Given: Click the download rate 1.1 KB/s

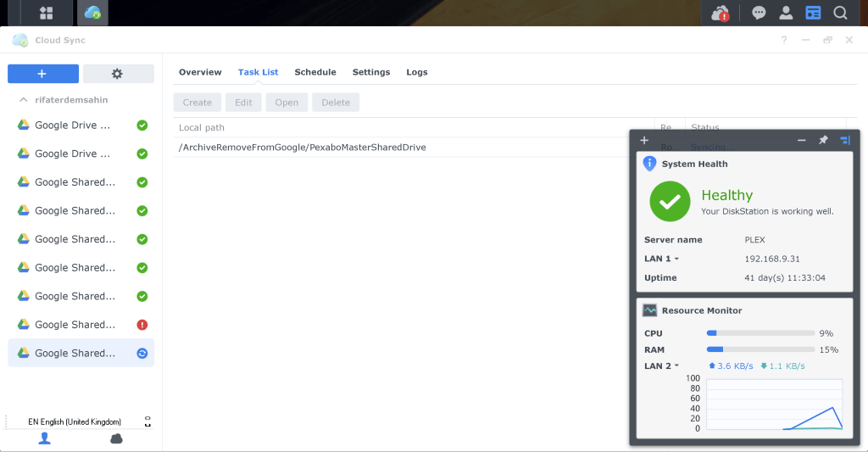Looking at the screenshot, I should (782, 366).
